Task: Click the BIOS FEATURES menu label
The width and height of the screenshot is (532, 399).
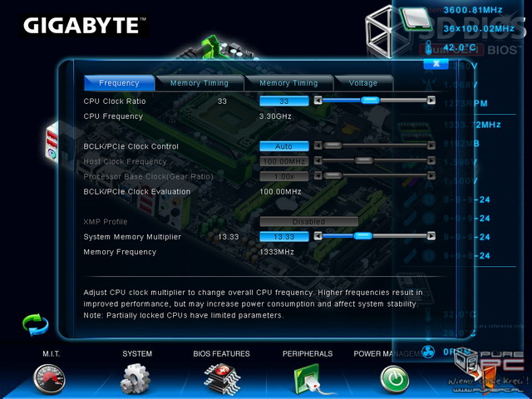Action: (222, 354)
